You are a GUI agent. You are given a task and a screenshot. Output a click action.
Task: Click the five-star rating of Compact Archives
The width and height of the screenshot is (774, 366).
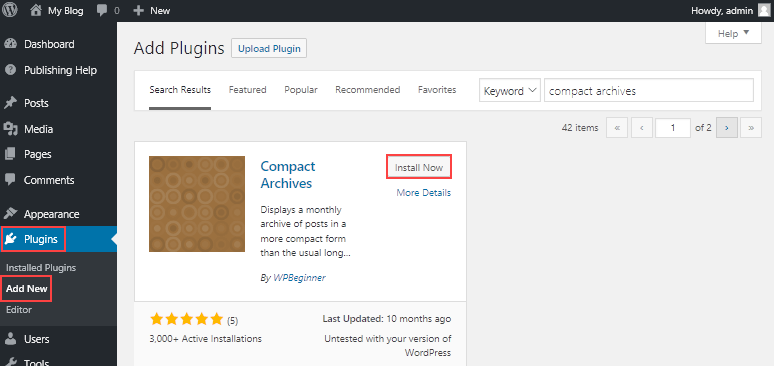(x=187, y=319)
